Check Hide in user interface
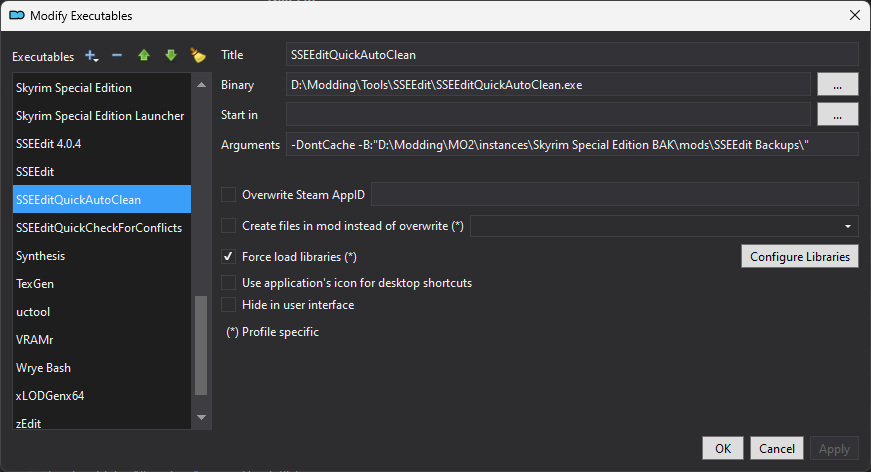The height and width of the screenshot is (472, 871). [228, 305]
